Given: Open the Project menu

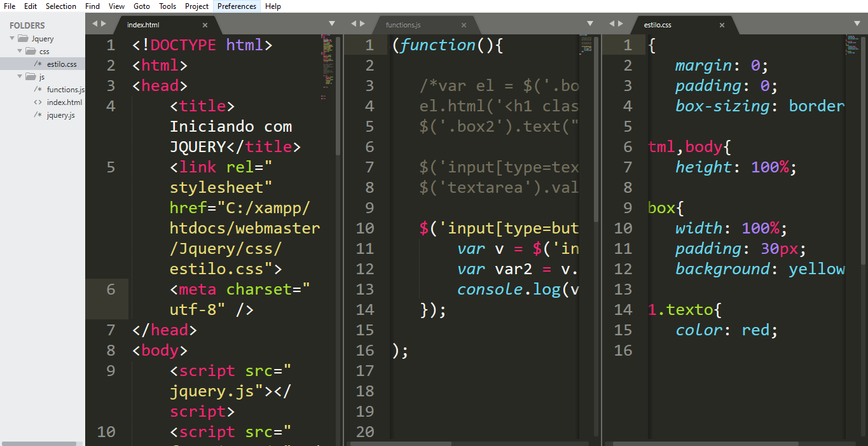Looking at the screenshot, I should [x=197, y=6].
